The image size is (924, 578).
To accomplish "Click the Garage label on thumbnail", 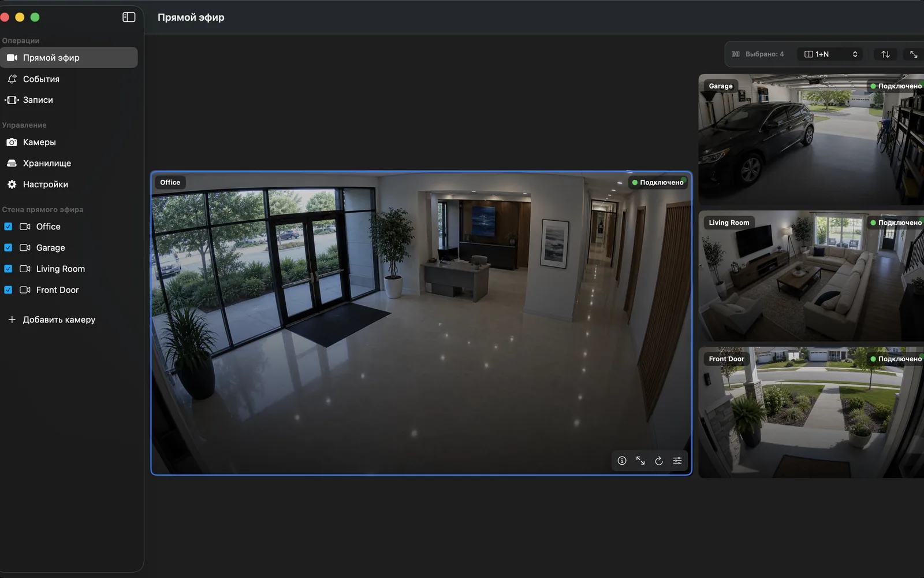I will (721, 86).
